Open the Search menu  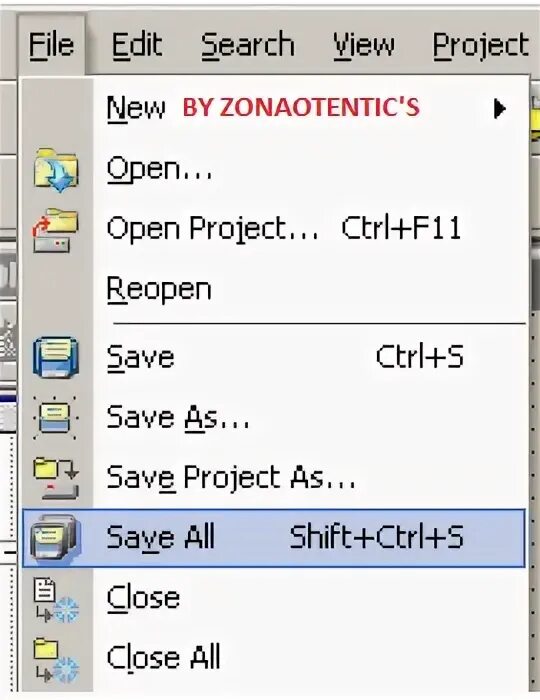(x=248, y=45)
